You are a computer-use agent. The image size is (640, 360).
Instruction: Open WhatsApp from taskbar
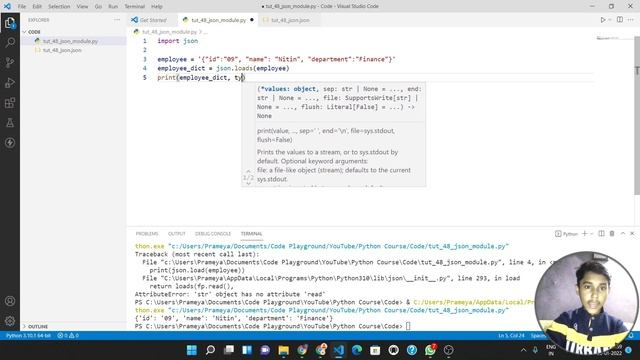pos(430,350)
